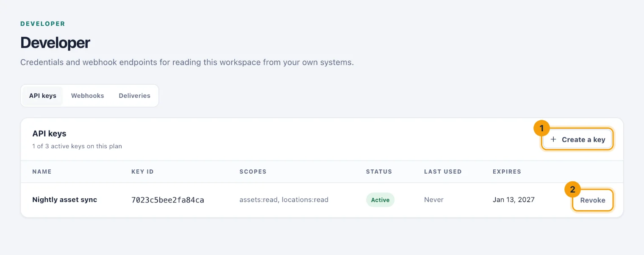This screenshot has height=255, width=644.
Task: Click the green DEVELOPER eyebrow label
Action: coord(43,24)
